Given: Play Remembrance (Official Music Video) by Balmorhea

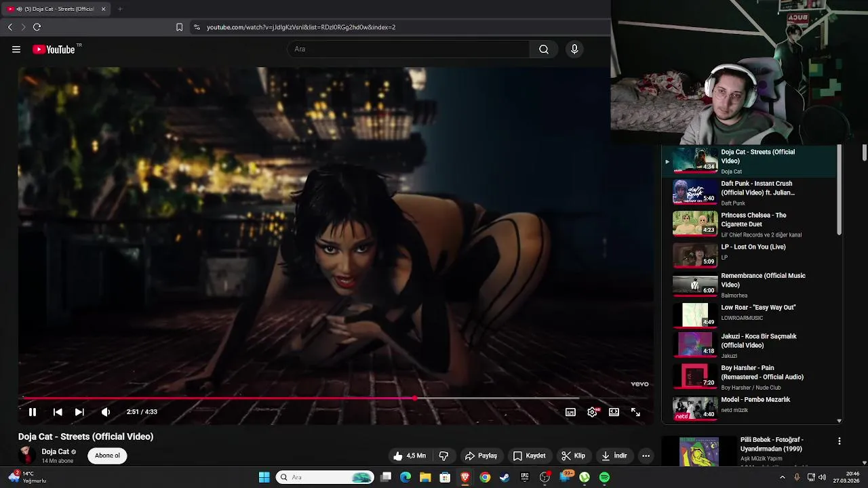Looking at the screenshot, I should pyautogui.click(x=749, y=286).
